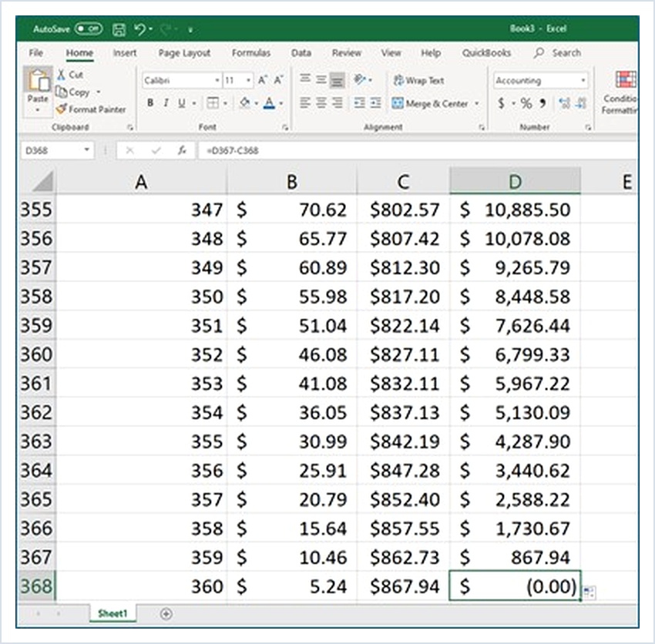Click the formula bar showing =D367-C368
This screenshot has height=644, width=655.
pos(418,150)
